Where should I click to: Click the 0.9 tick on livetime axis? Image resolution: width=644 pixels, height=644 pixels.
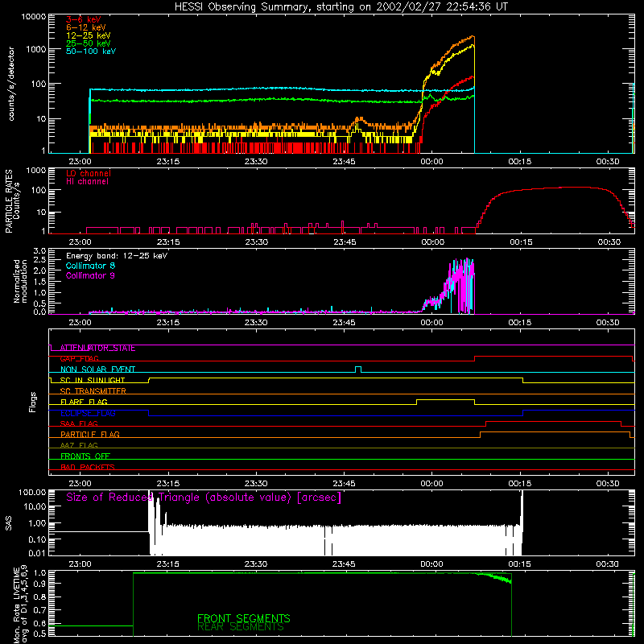click(39, 583)
